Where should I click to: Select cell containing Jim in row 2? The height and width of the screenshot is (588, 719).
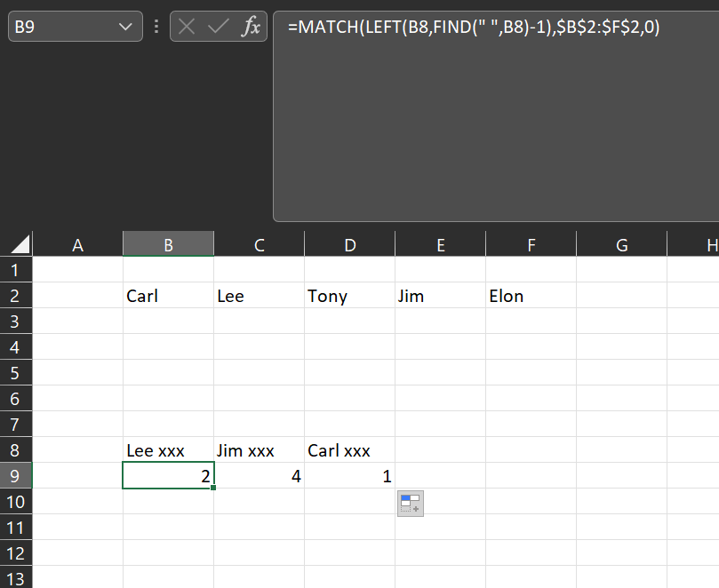440,296
